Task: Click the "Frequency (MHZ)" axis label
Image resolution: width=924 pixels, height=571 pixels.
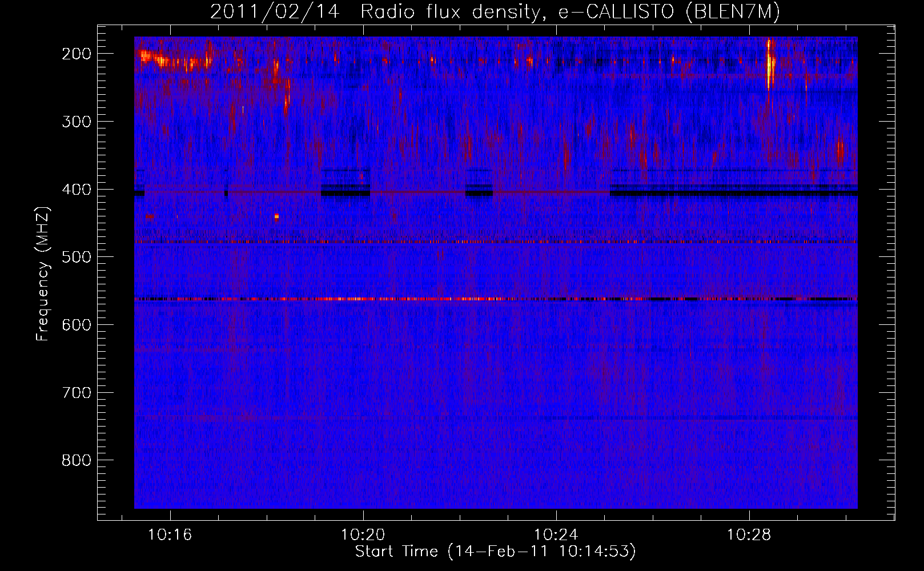Action: [43, 274]
